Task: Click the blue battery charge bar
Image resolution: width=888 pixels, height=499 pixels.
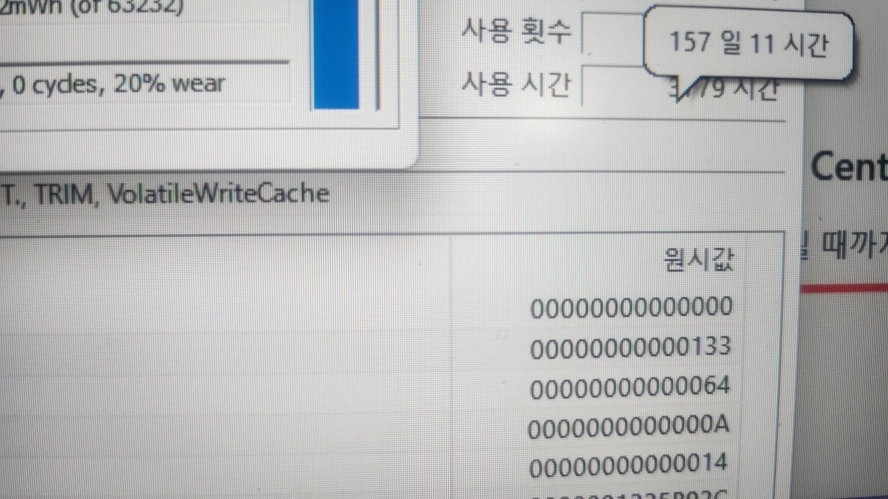Action: [x=336, y=54]
